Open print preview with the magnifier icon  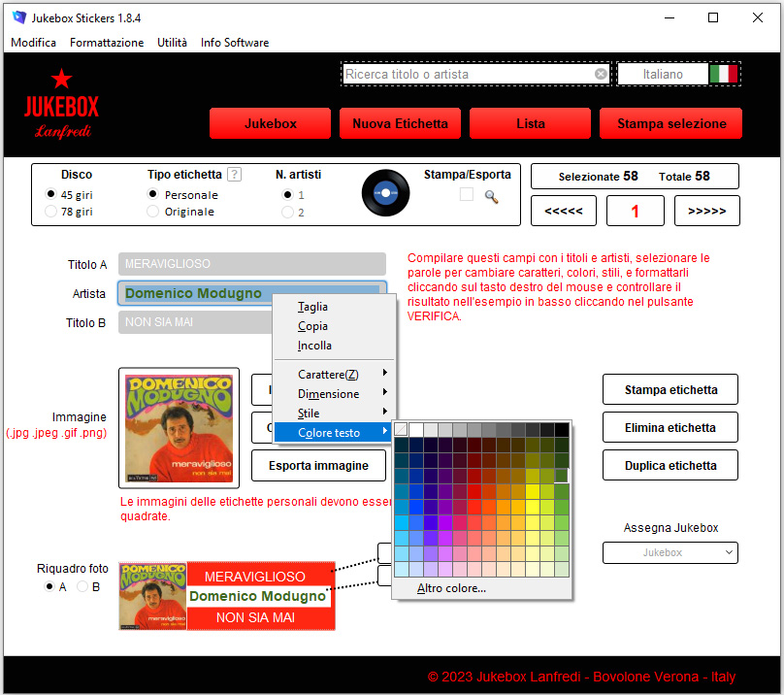492,197
